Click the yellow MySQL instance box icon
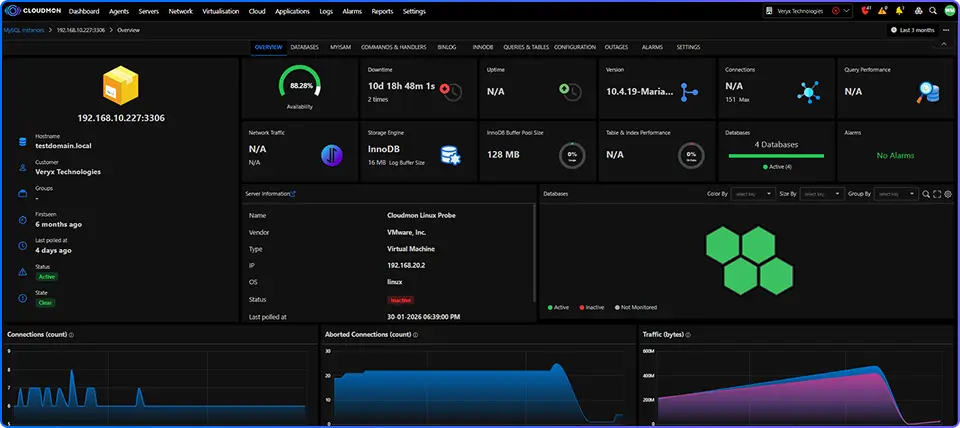The height and width of the screenshot is (428, 960). pyautogui.click(x=121, y=85)
